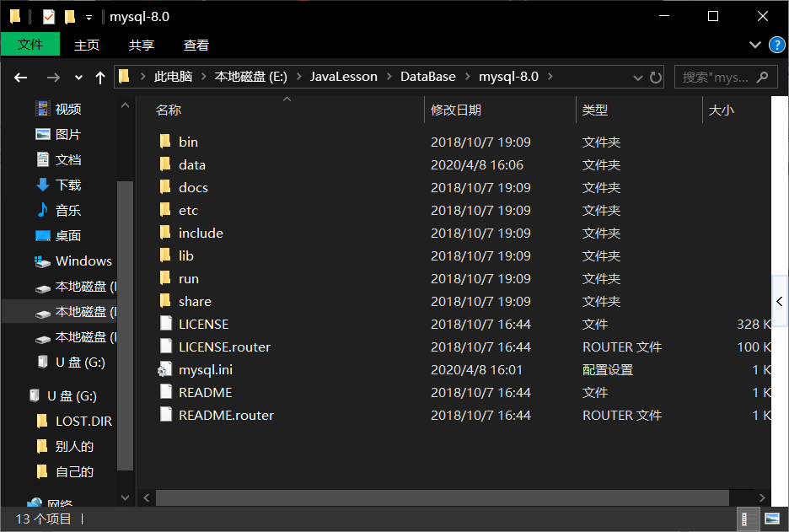Open Music (音乐) in navigation pane

58,210
